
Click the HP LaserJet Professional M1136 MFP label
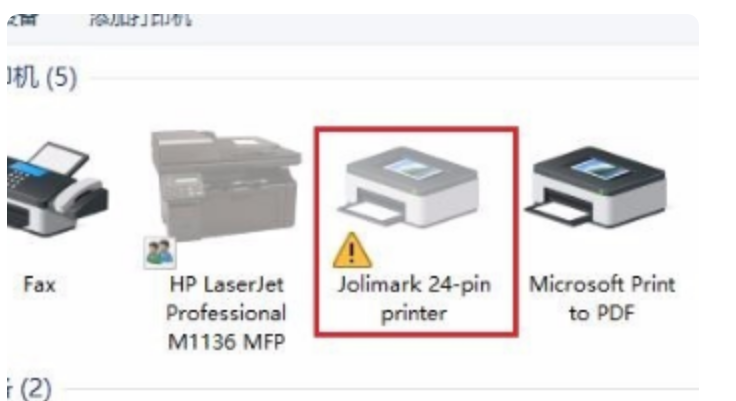coord(226,313)
